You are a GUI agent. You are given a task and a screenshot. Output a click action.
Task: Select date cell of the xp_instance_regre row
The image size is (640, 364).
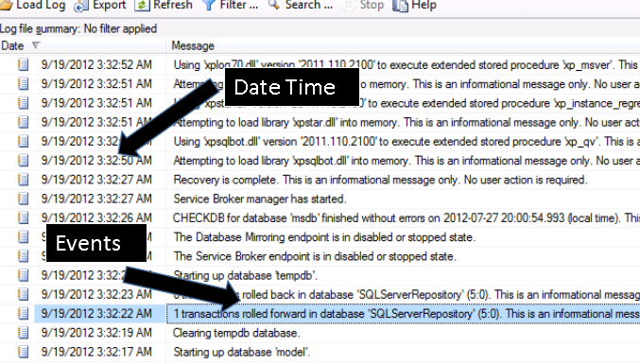tap(96, 103)
